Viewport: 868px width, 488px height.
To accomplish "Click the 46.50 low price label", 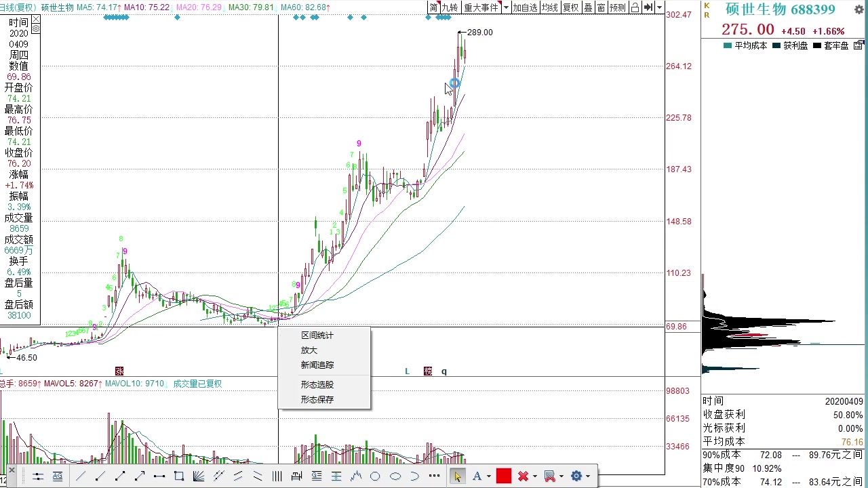I will (26, 358).
